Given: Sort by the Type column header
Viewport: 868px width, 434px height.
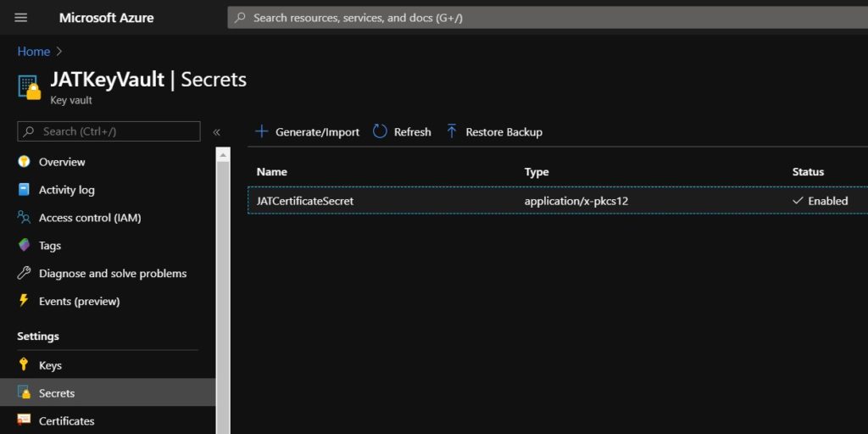Looking at the screenshot, I should pos(537,171).
